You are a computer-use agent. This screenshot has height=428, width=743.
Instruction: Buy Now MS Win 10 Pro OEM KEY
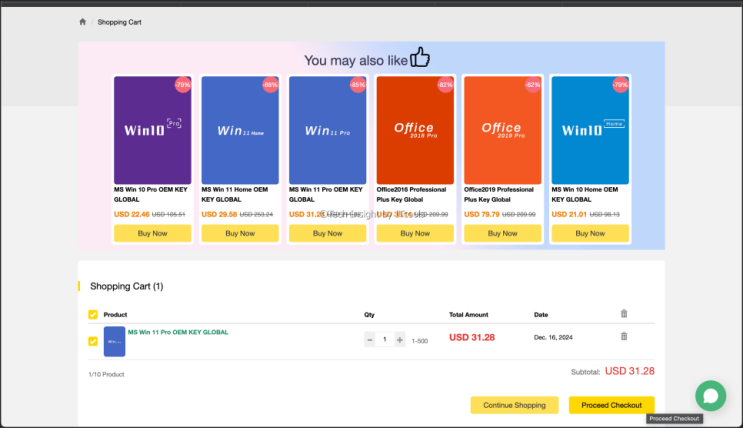click(153, 233)
